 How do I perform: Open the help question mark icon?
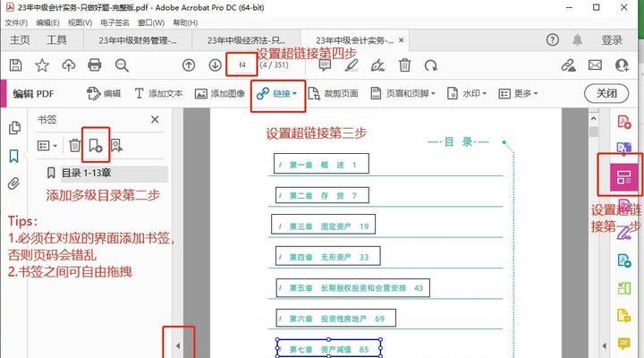click(553, 40)
